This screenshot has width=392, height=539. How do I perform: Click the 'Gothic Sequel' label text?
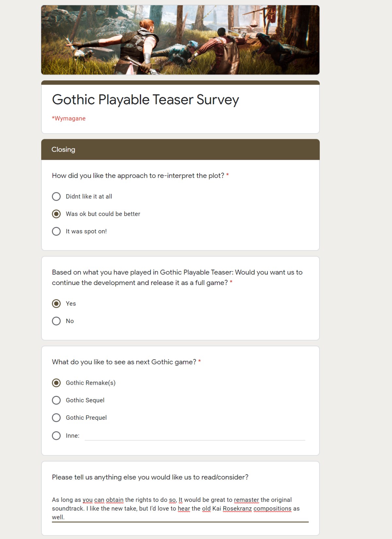85,400
